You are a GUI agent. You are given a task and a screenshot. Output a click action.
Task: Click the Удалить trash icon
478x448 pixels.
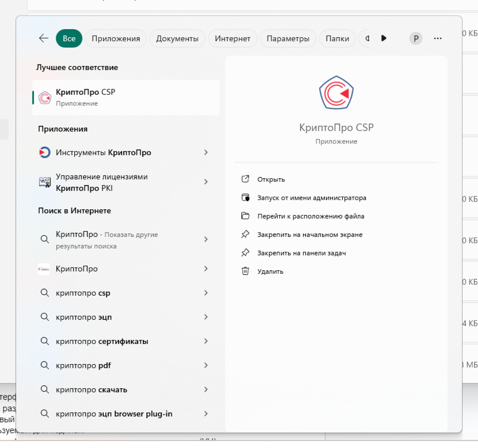pos(246,271)
